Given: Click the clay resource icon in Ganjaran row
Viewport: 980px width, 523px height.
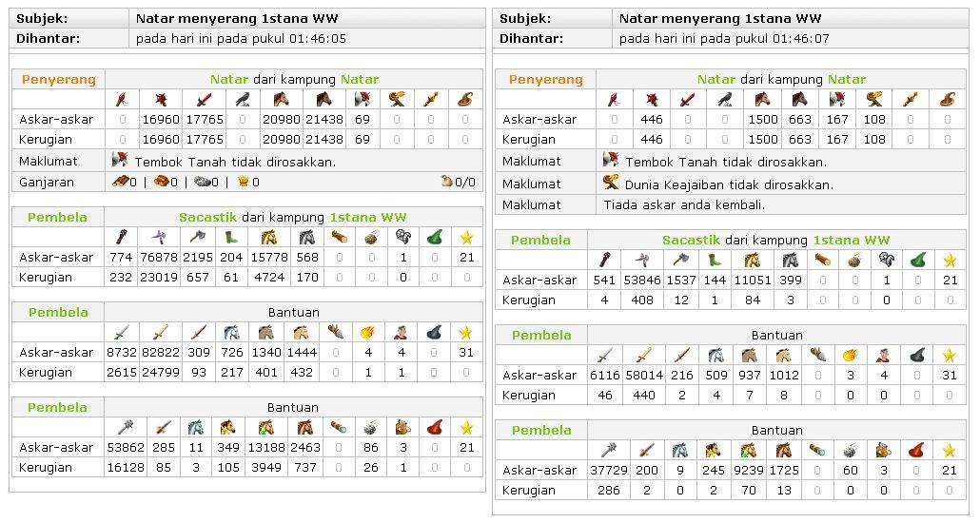Looking at the screenshot, I should pyautogui.click(x=162, y=182).
